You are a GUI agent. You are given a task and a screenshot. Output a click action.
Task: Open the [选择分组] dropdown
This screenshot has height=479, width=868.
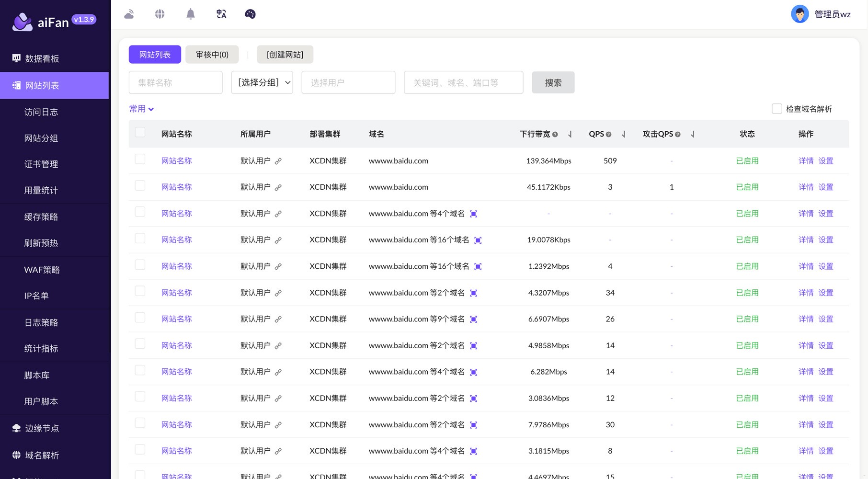point(262,82)
